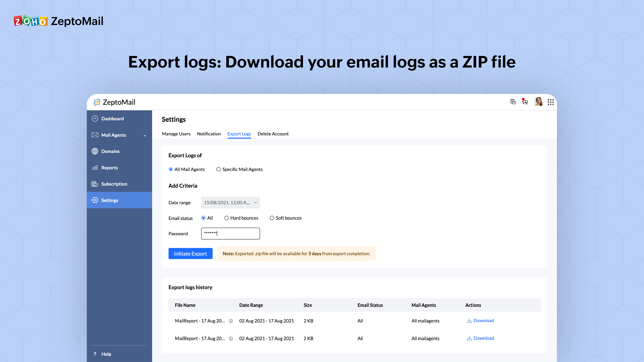Screen dimensions: 644x362
Task: Click the Initiate Export button
Action: (x=190, y=254)
